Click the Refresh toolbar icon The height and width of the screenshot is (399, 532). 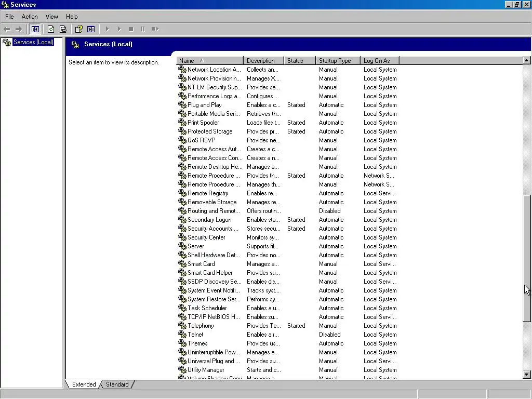coord(51,29)
